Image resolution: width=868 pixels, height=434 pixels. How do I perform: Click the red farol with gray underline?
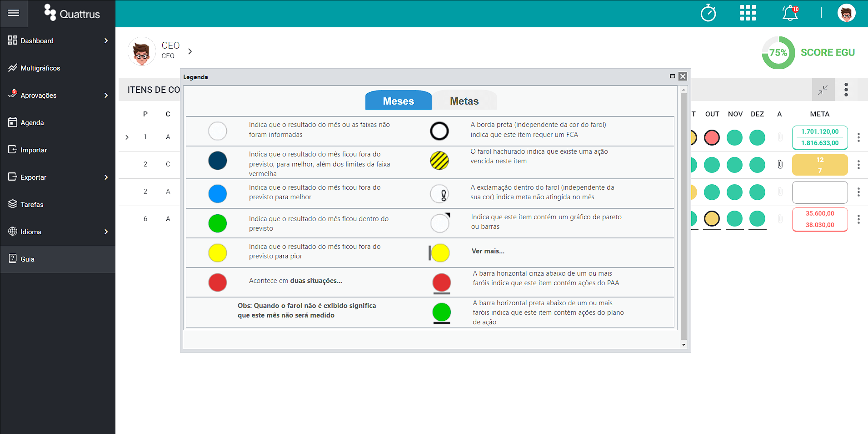click(x=442, y=283)
